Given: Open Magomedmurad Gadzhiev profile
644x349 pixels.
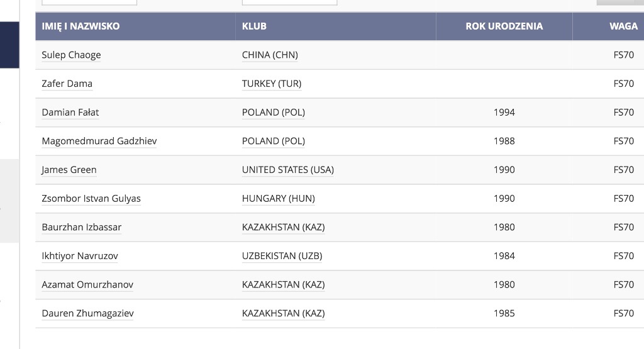Looking at the screenshot, I should [x=99, y=141].
